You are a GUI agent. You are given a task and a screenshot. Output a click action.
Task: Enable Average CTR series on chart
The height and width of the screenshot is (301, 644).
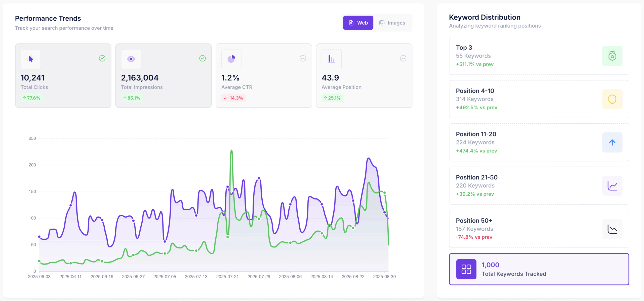click(x=303, y=58)
